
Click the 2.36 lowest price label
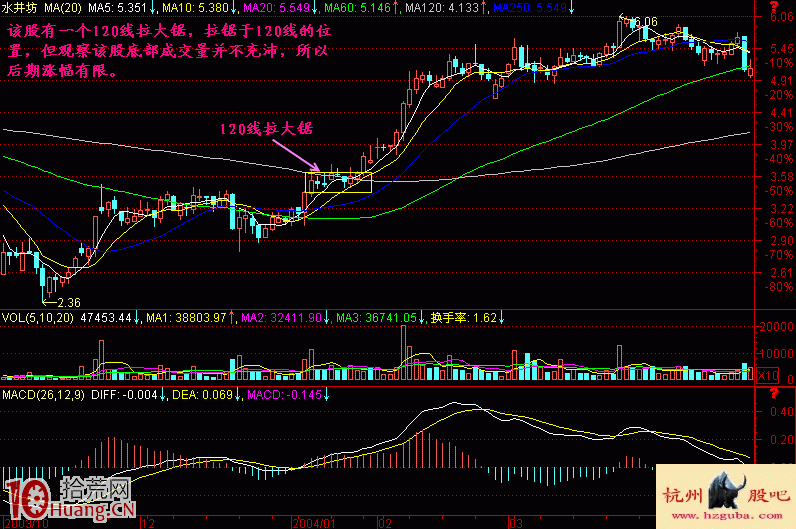[x=69, y=303]
